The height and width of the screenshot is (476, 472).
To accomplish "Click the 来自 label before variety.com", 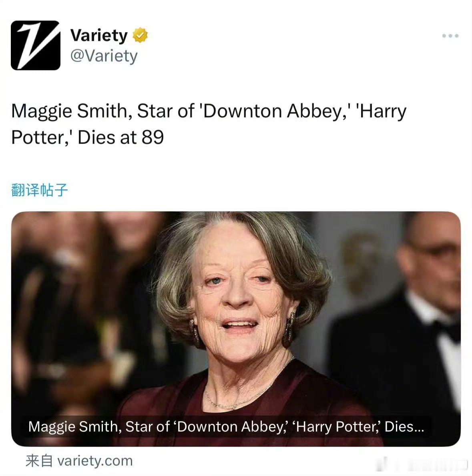I will tap(39, 461).
